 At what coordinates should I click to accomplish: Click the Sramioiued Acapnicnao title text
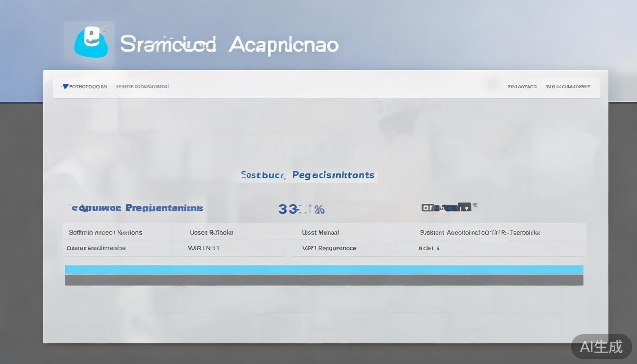pyautogui.click(x=229, y=44)
